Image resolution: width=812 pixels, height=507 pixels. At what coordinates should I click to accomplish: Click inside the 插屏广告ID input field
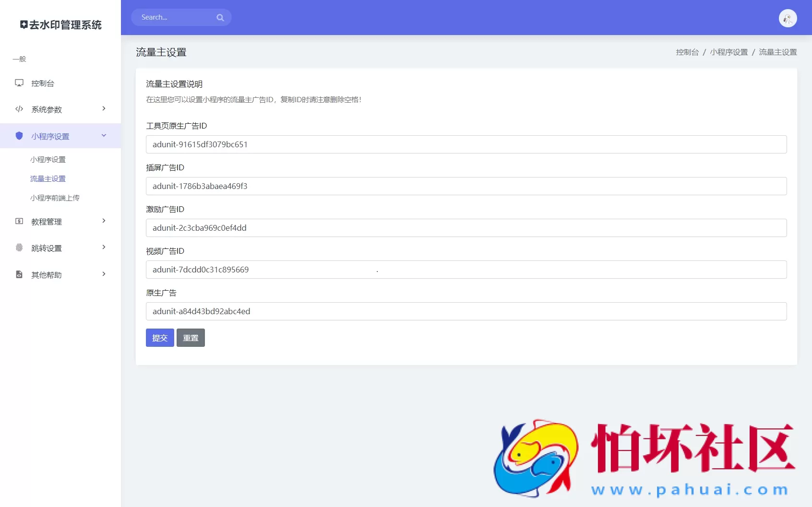[466, 186]
